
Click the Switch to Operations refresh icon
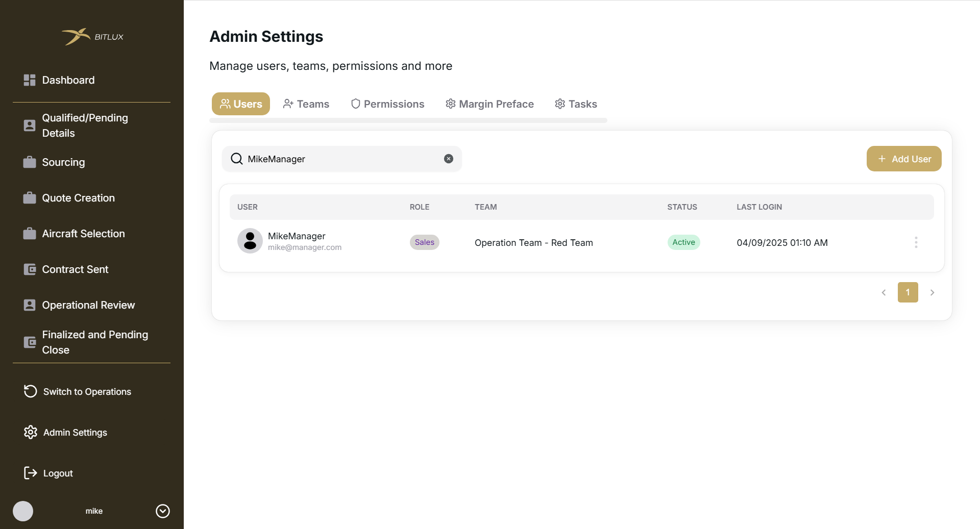coord(31,391)
